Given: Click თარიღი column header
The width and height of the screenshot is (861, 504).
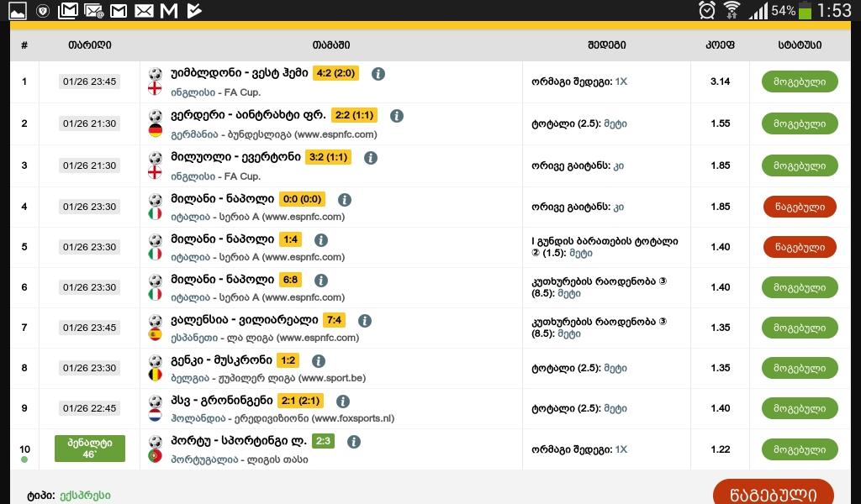Looking at the screenshot, I should [89, 45].
